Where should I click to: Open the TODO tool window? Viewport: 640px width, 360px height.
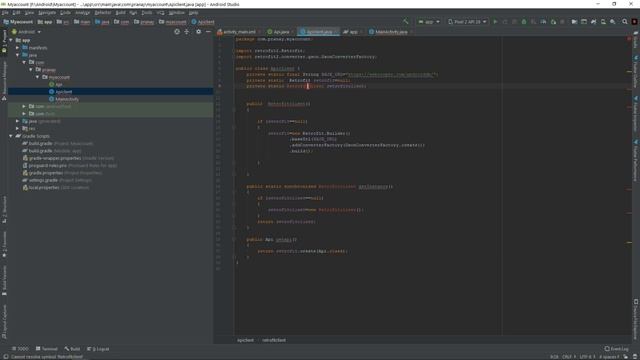[x=20, y=349]
